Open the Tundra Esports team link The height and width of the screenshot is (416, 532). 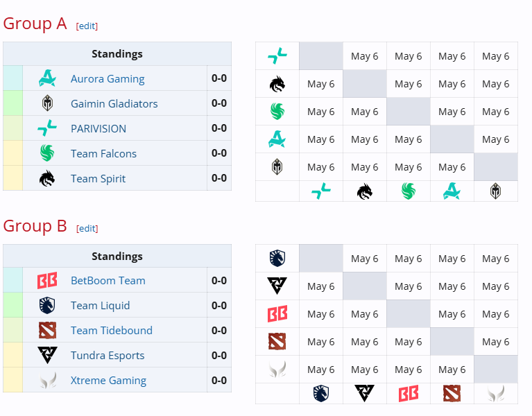pos(108,355)
